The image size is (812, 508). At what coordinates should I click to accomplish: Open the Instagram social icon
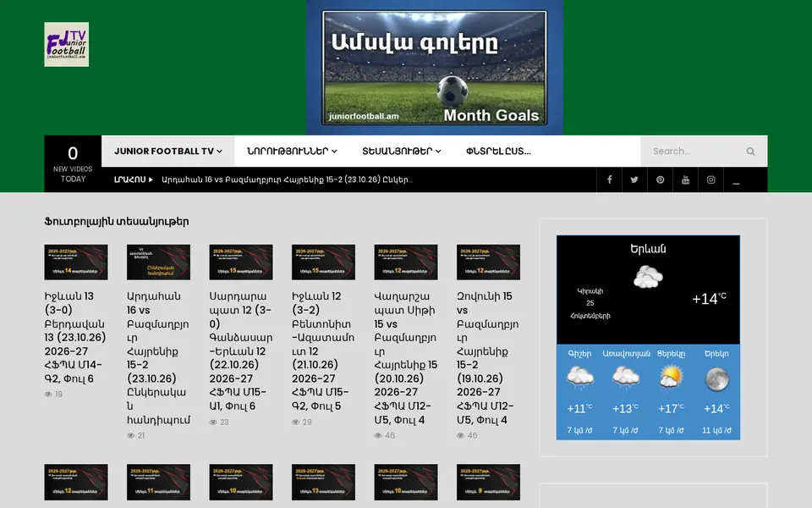point(710,179)
